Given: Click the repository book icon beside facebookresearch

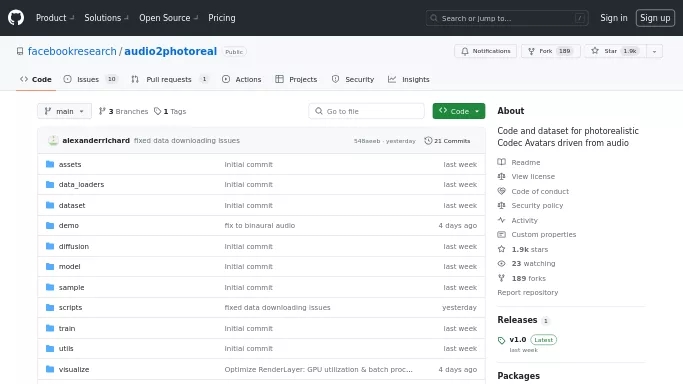Looking at the screenshot, I should [x=20, y=51].
